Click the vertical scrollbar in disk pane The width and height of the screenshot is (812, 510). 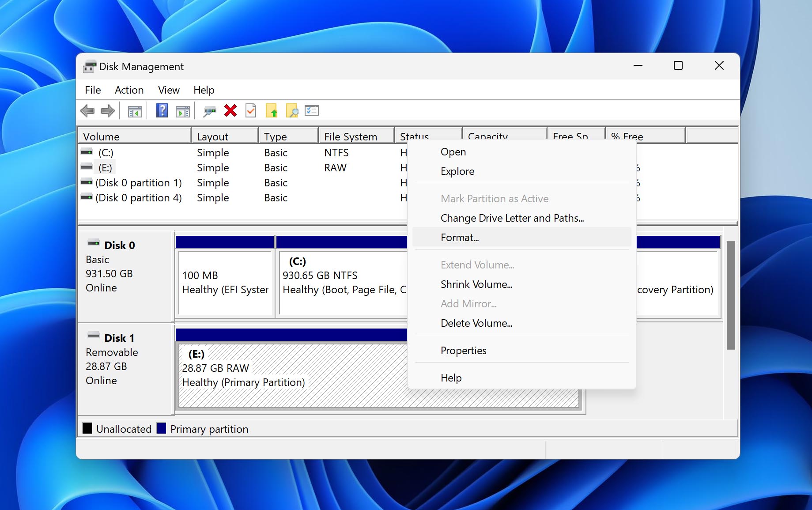[x=731, y=295]
